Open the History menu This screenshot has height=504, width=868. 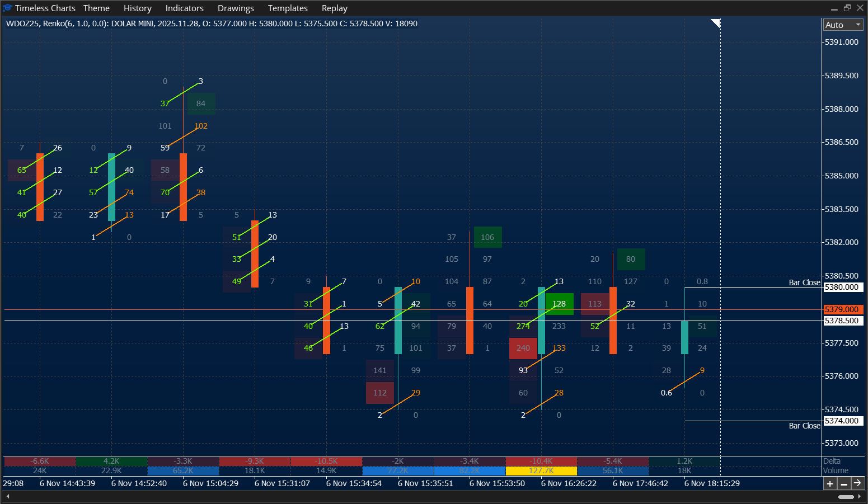[137, 8]
